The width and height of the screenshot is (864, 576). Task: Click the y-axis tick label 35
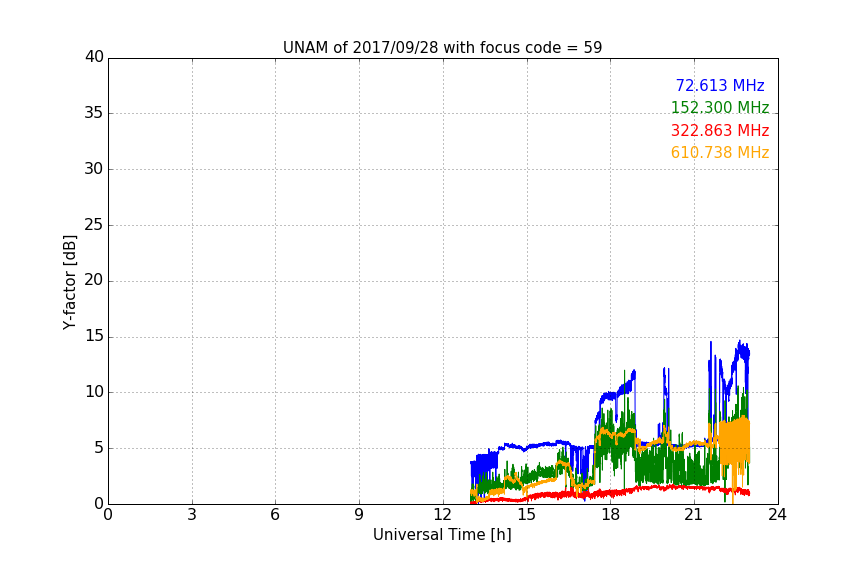[x=94, y=113]
